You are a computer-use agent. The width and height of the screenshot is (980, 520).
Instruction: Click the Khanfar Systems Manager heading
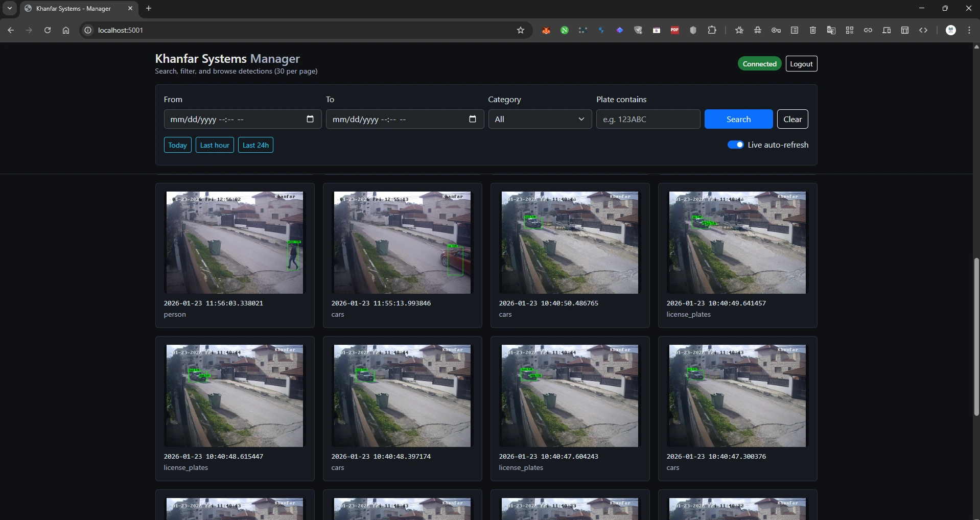[227, 59]
